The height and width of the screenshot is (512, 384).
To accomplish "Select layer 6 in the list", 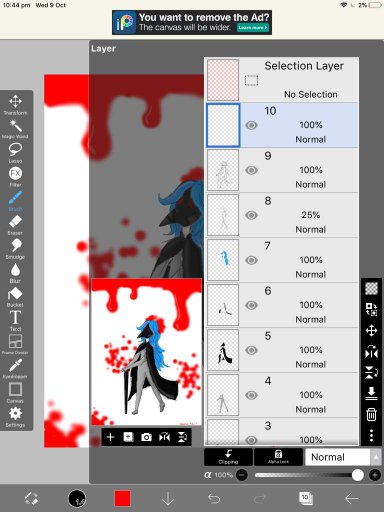I will tap(282, 305).
